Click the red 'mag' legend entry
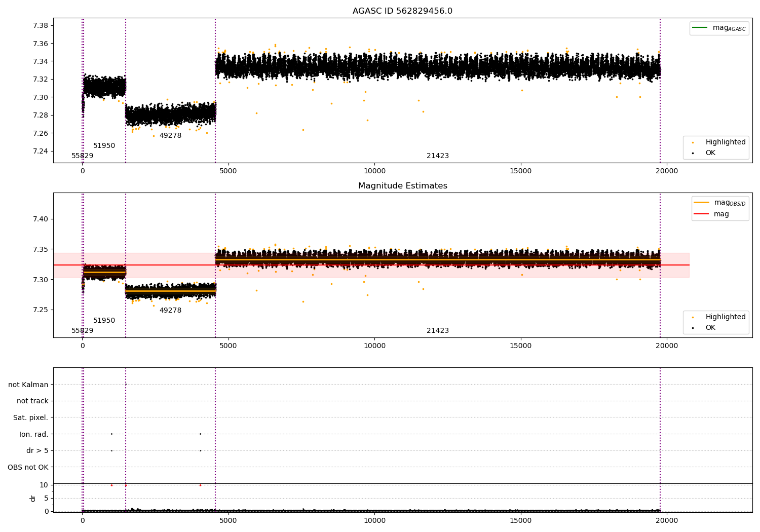 [x=711, y=214]
